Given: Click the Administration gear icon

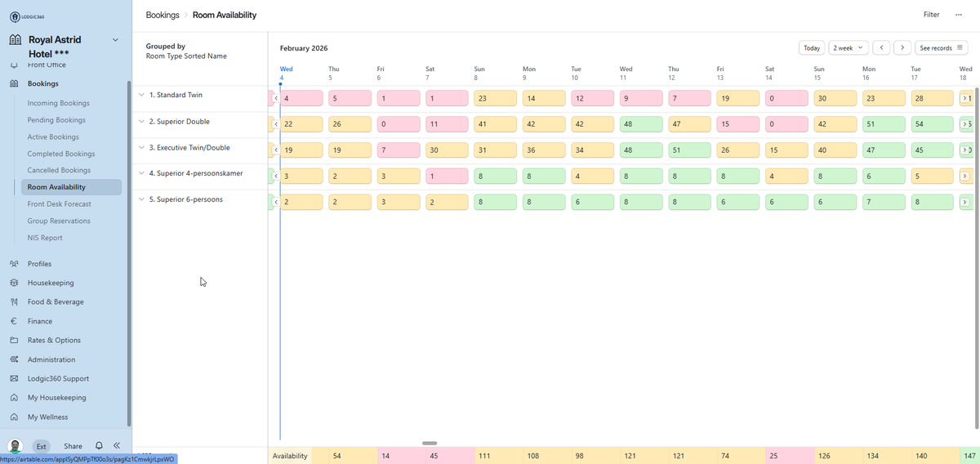Looking at the screenshot, I should 14,359.
